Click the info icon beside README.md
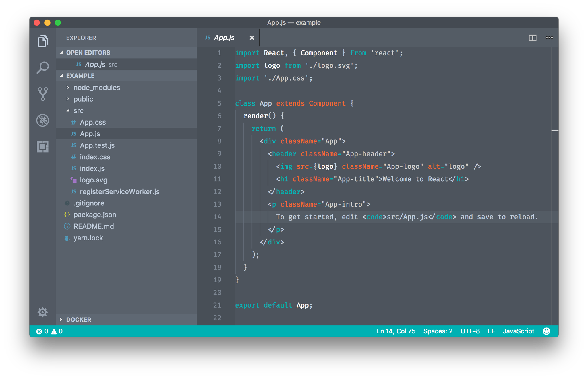This screenshot has width=588, height=379. pos(67,226)
